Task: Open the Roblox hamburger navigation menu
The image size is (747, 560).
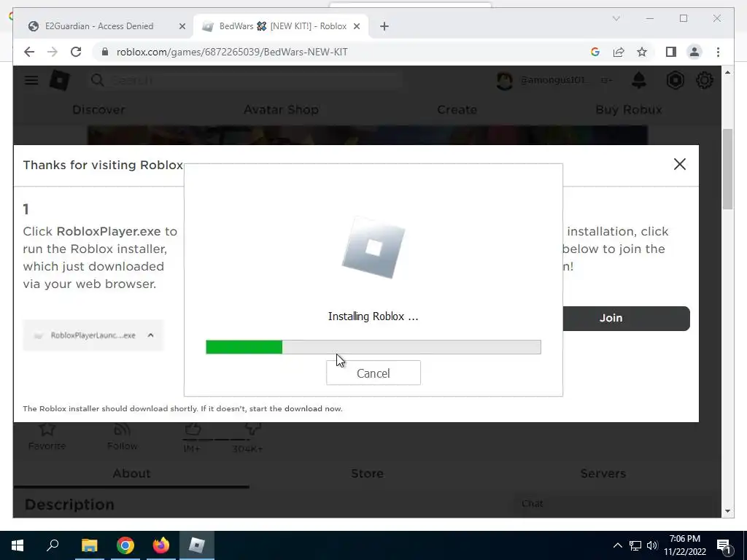Action: (x=31, y=80)
